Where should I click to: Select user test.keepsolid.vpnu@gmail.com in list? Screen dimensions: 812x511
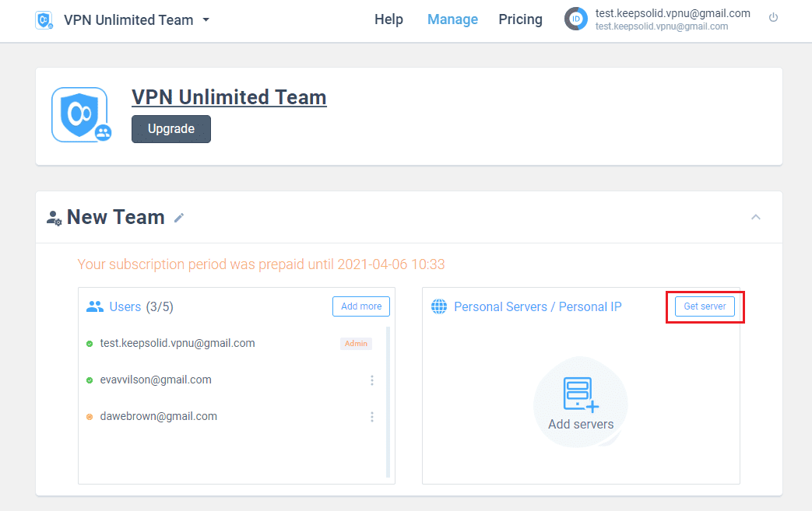pos(177,344)
